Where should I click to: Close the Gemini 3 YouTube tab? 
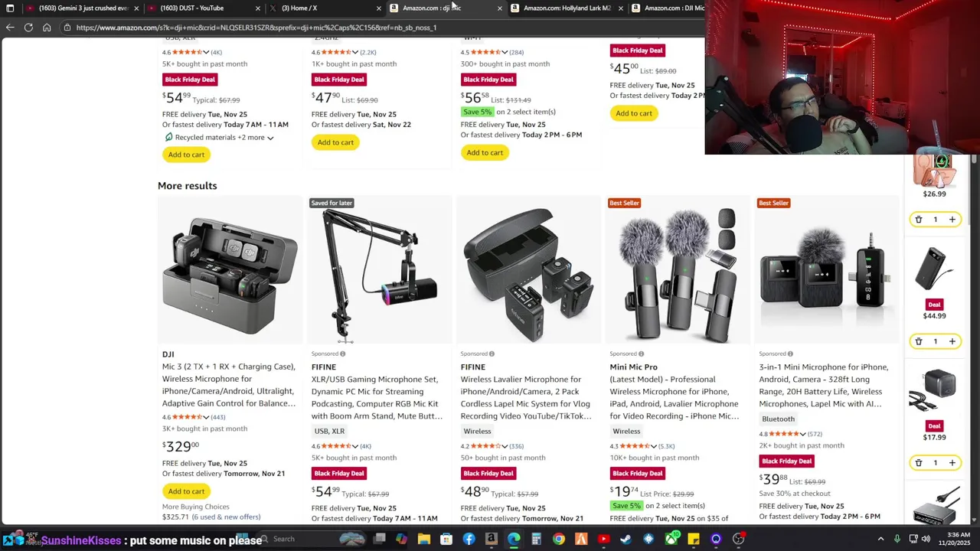(136, 8)
